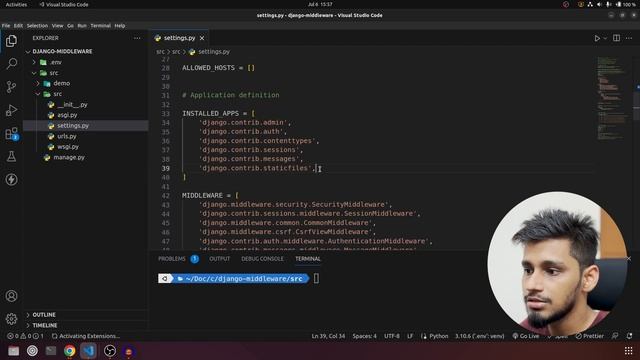Open urls.py in the explorer

67,136
